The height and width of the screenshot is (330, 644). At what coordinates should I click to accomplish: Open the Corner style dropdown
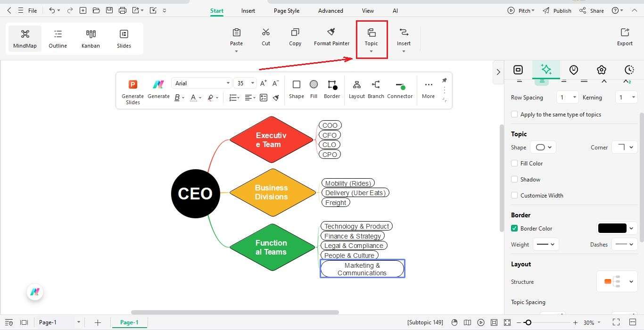[x=624, y=147]
